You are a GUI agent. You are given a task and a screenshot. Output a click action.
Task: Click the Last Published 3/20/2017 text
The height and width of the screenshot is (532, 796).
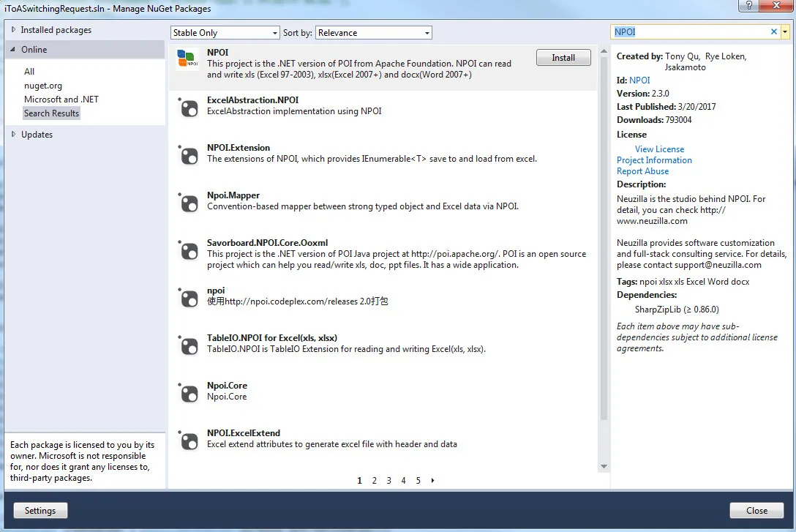coord(666,107)
